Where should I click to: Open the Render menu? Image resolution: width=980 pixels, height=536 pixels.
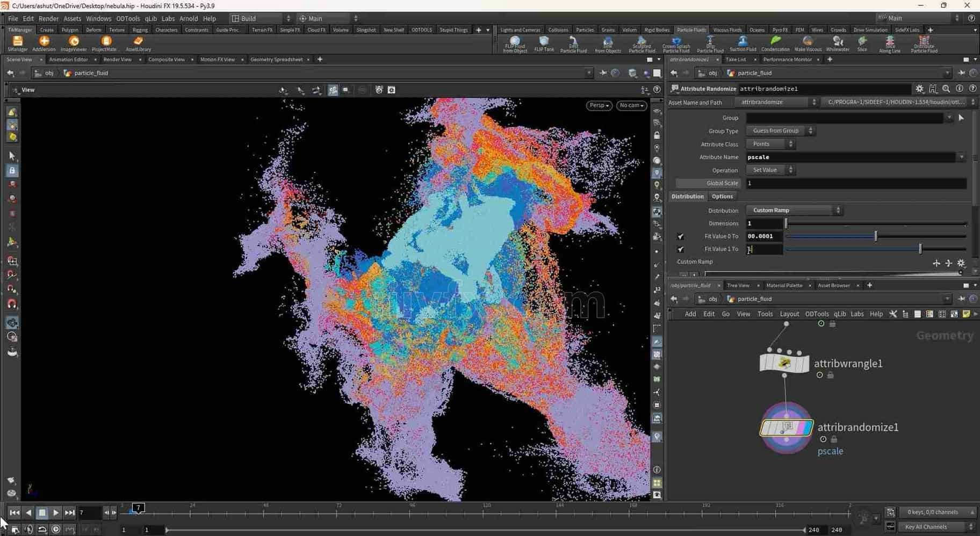coord(48,18)
